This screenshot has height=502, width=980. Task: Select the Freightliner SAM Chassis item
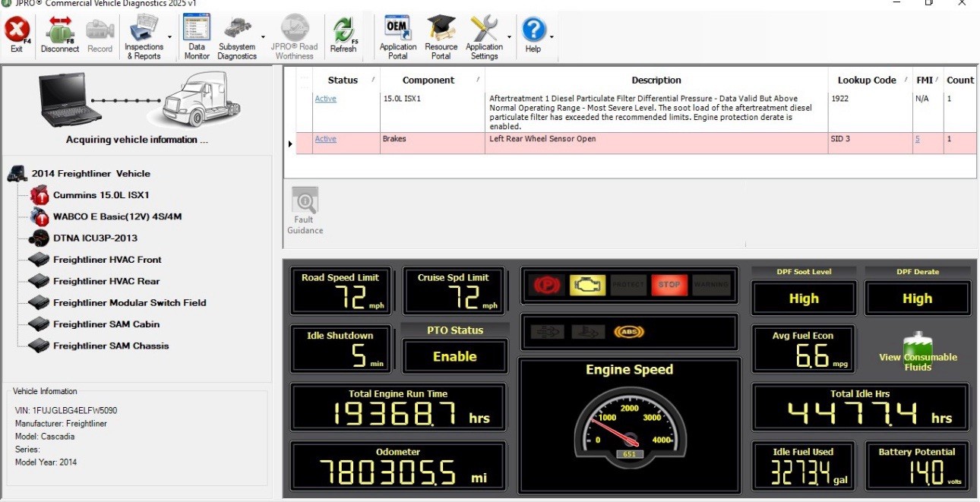[111, 346]
